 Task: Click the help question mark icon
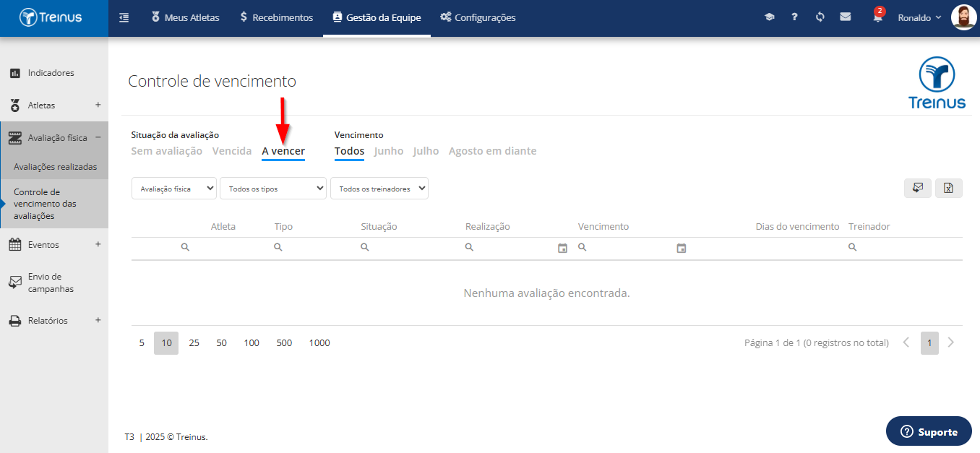(794, 17)
